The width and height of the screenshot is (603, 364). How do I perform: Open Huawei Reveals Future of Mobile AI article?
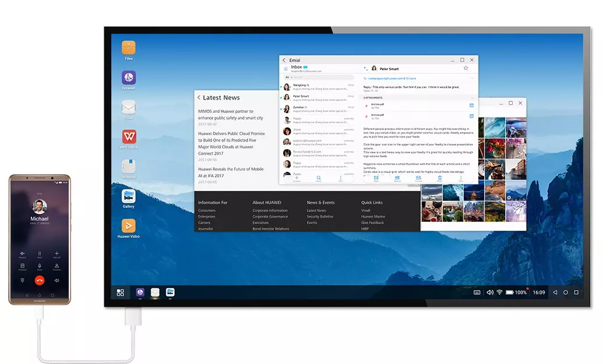click(x=231, y=172)
